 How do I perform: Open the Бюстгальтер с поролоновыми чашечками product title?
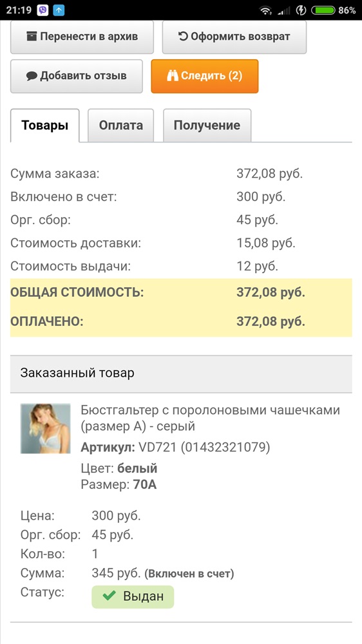click(x=211, y=418)
